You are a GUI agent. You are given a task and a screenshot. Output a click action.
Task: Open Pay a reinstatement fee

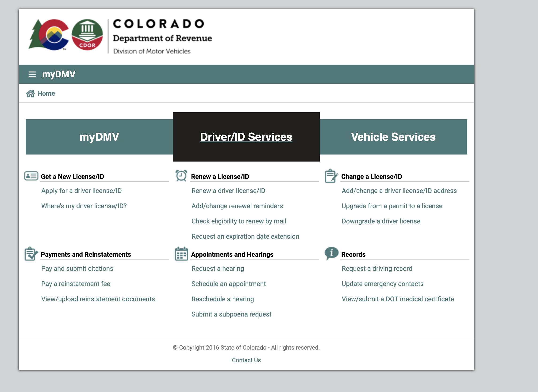tap(76, 284)
